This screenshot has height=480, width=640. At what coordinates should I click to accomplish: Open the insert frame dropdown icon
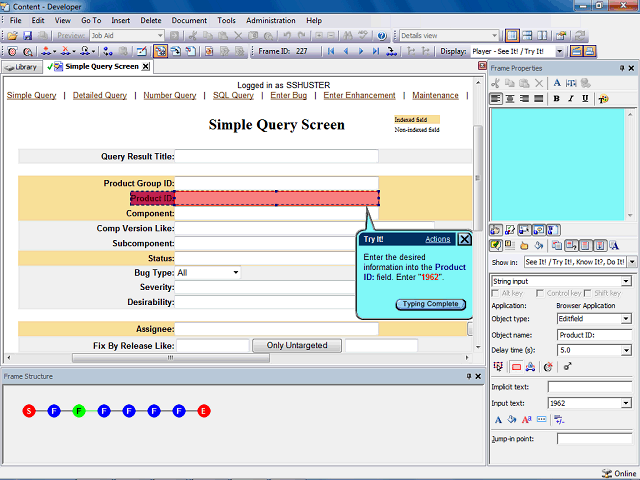49,51
